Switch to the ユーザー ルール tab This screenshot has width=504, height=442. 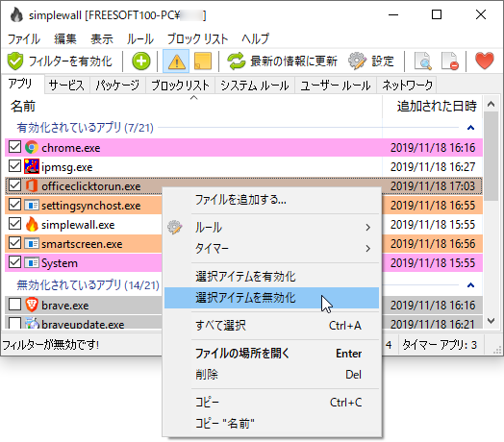point(336,86)
